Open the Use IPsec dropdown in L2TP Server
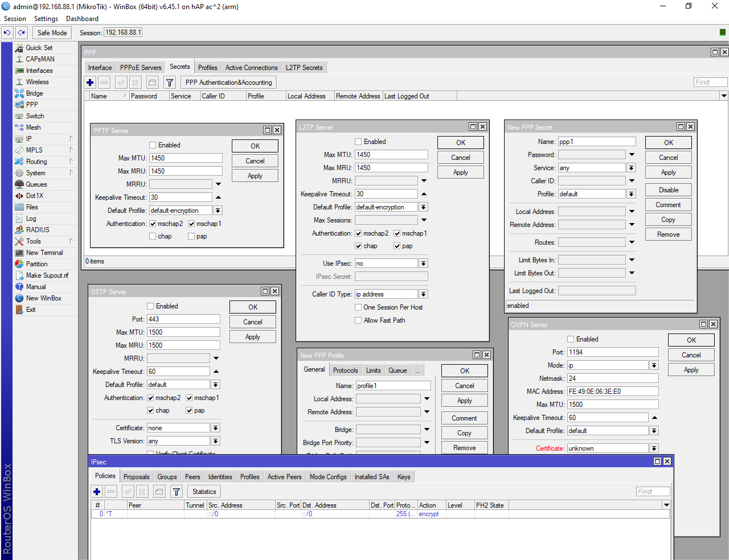This screenshot has width=729, height=560. tap(423, 263)
